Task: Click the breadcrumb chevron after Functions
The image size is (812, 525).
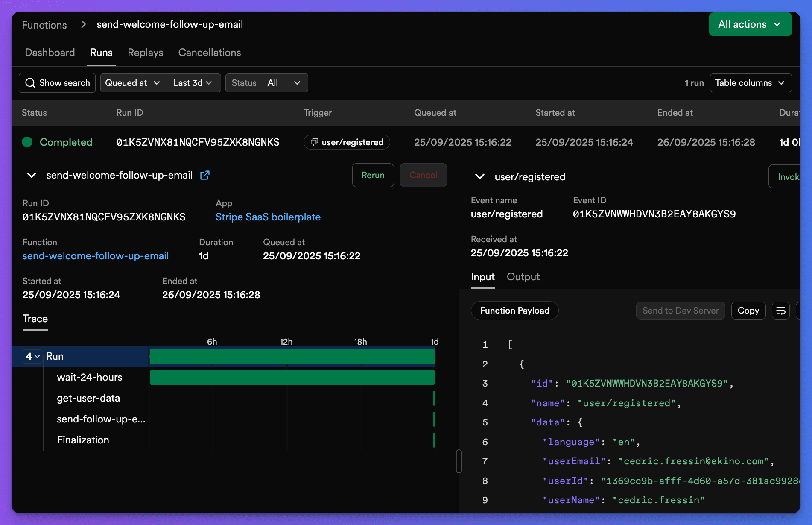Action: [x=83, y=24]
